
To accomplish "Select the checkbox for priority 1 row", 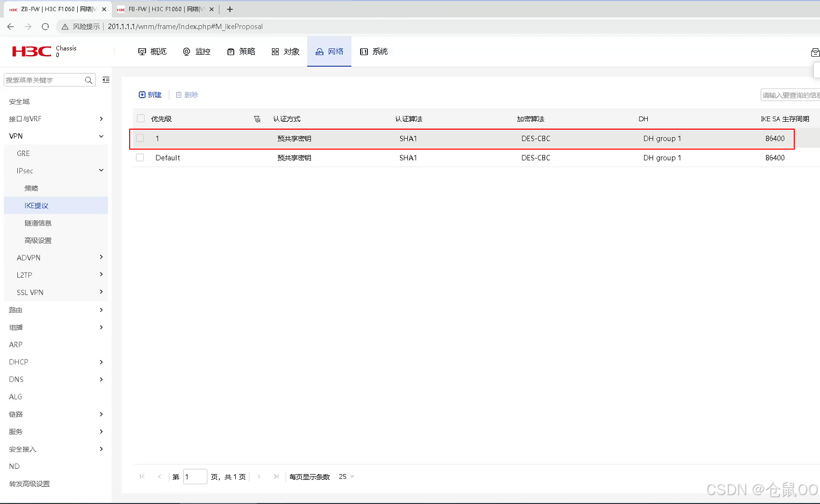I will 140,138.
